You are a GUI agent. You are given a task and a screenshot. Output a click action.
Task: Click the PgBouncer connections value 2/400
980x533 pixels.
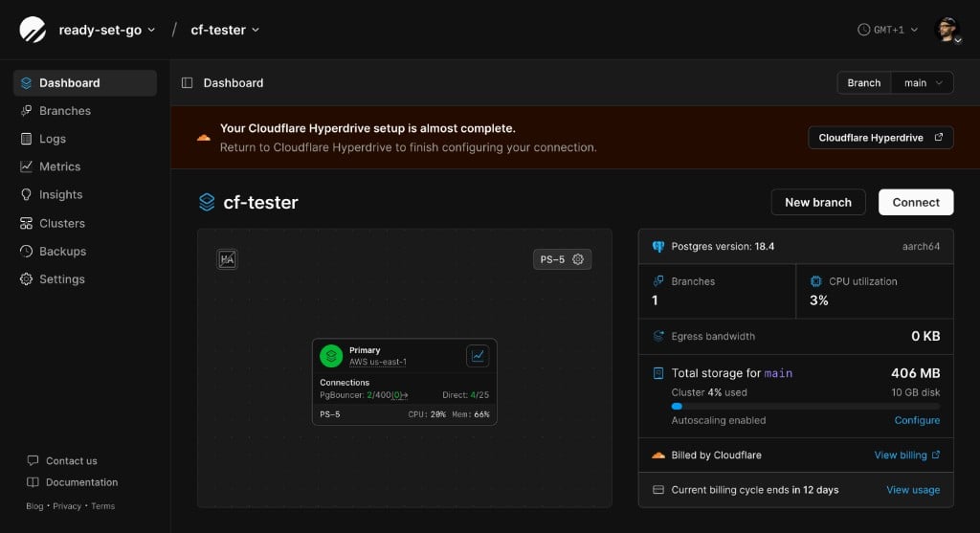pos(379,395)
